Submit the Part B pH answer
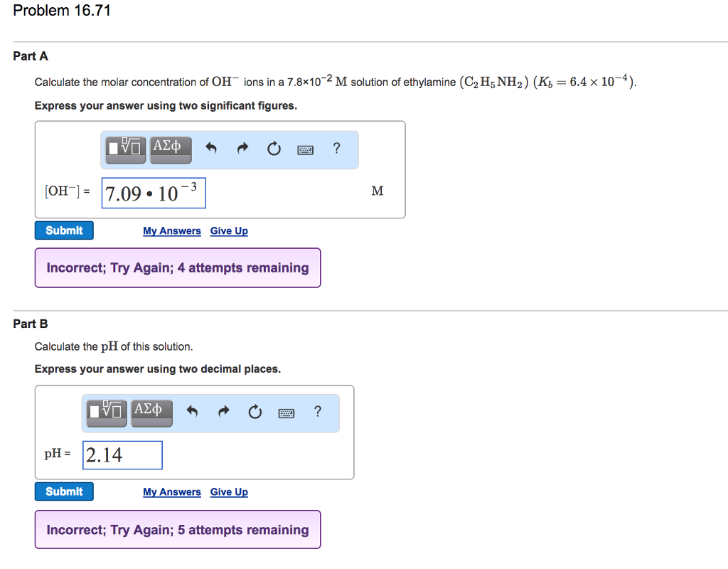Viewport: 728px width, 569px height. pyautogui.click(x=64, y=491)
